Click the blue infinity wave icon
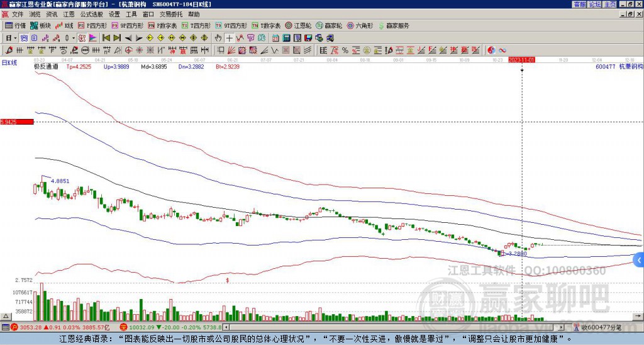This screenshot has width=644, height=345. click(502, 50)
